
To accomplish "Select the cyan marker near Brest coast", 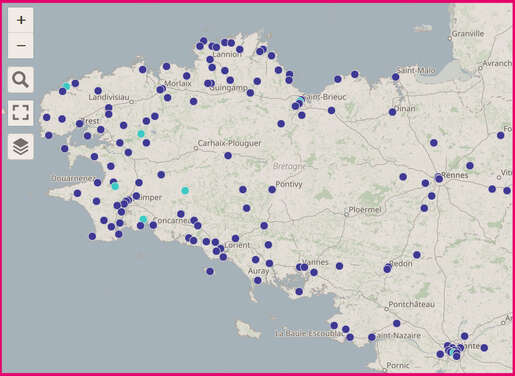I will click(x=67, y=86).
